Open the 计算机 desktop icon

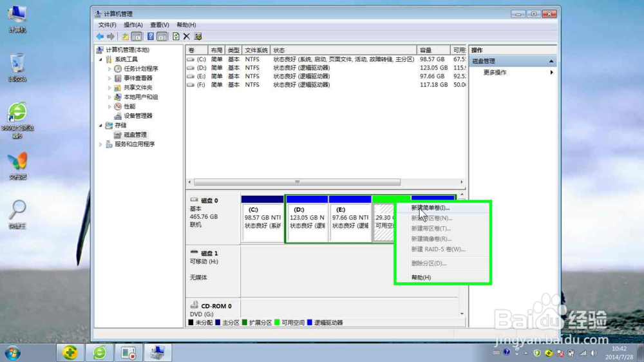17,18
